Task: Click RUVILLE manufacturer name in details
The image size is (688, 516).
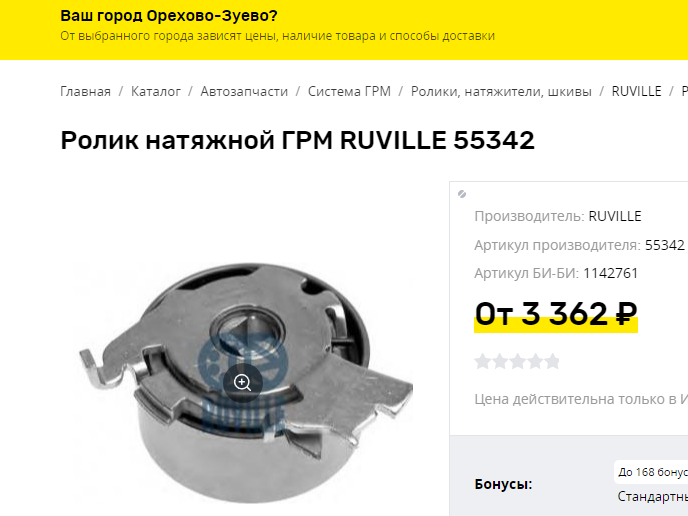Action: click(x=615, y=216)
